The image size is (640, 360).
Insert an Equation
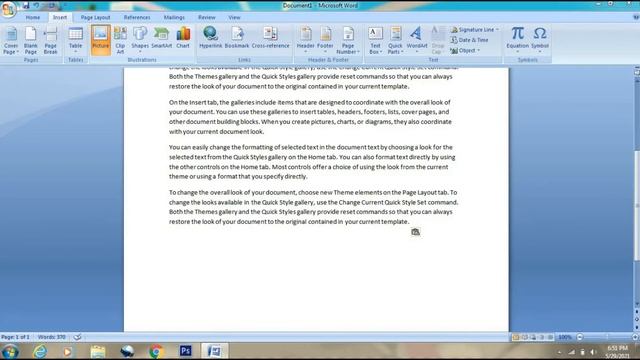[x=518, y=40]
